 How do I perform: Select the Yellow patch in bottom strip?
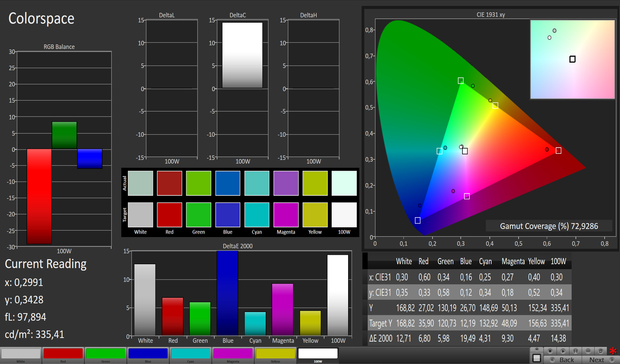point(275,354)
